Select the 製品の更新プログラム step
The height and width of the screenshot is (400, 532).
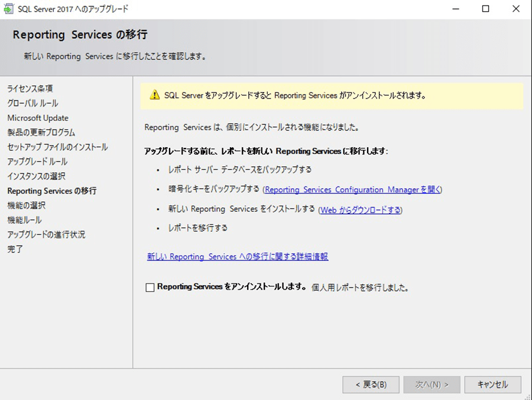41,133
